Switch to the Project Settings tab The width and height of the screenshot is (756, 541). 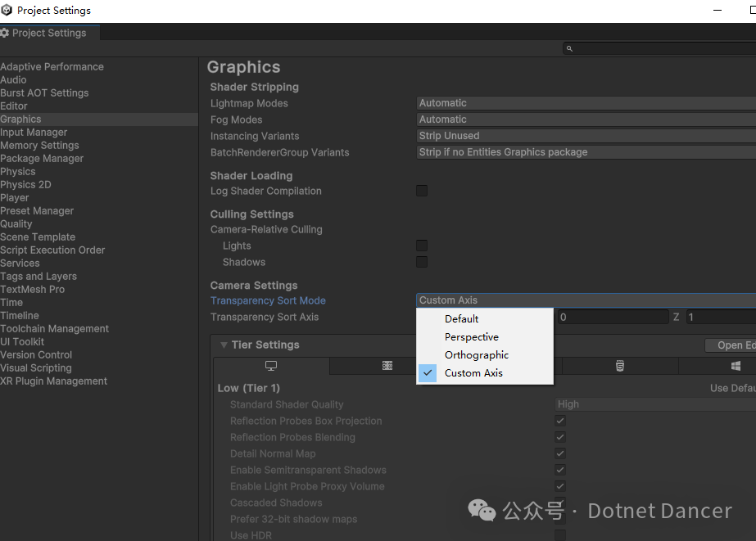point(49,33)
